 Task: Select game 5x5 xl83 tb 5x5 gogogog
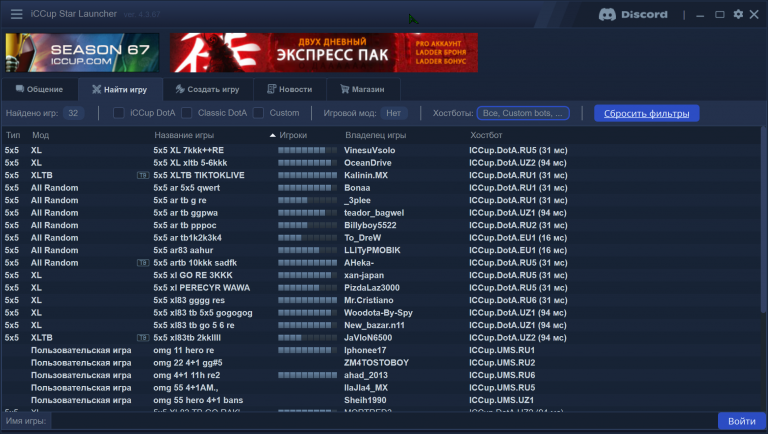click(x=382, y=313)
